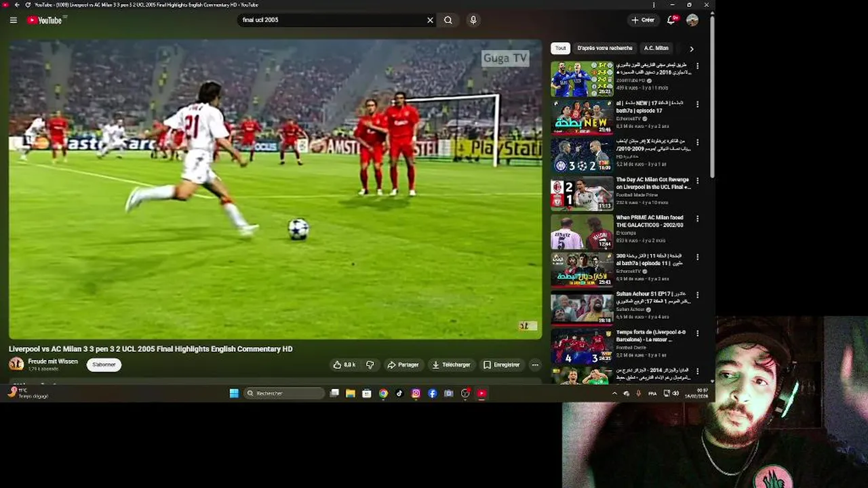Open the weather widget on the taskbar

point(27,393)
